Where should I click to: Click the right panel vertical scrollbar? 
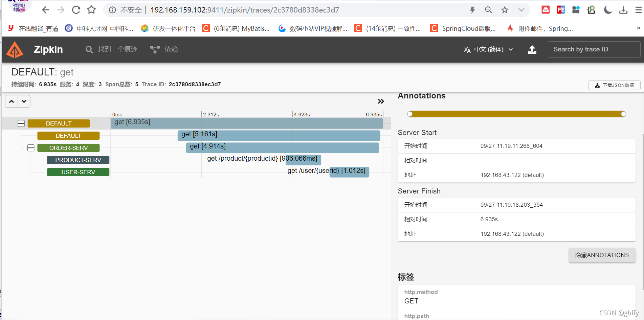tap(643, 211)
